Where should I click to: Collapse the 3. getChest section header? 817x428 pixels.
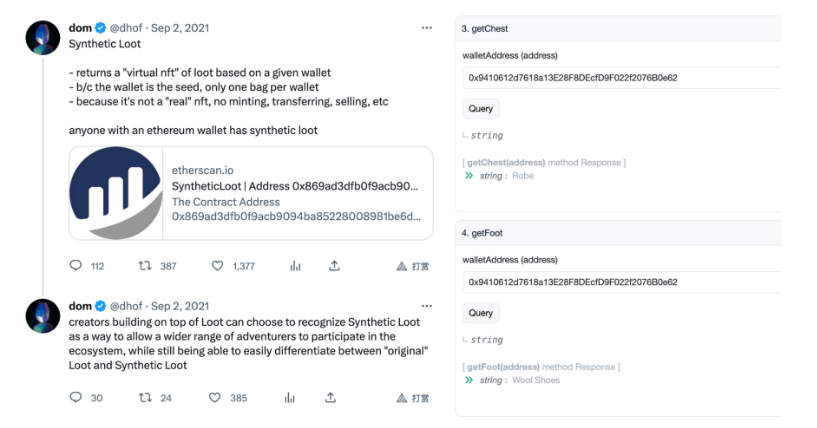[618, 29]
